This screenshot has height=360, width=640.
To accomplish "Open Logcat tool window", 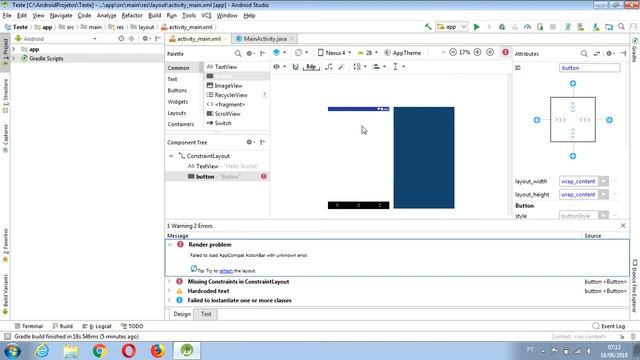I will (x=97, y=326).
